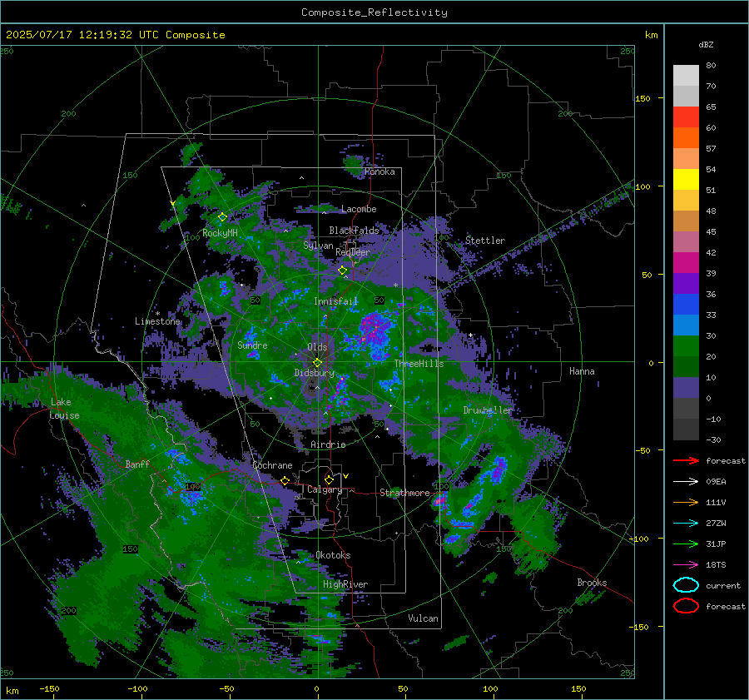
Task: Click the yellow diamond marker above Calgary
Action: pyautogui.click(x=329, y=479)
